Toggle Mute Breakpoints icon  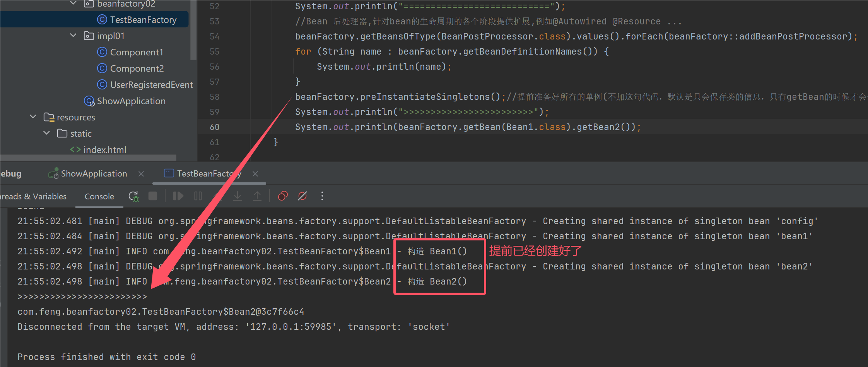point(302,196)
